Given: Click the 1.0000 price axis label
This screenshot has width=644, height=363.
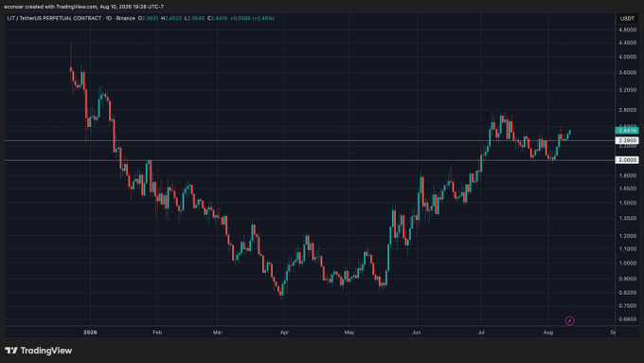Looking at the screenshot, I should [627, 263].
